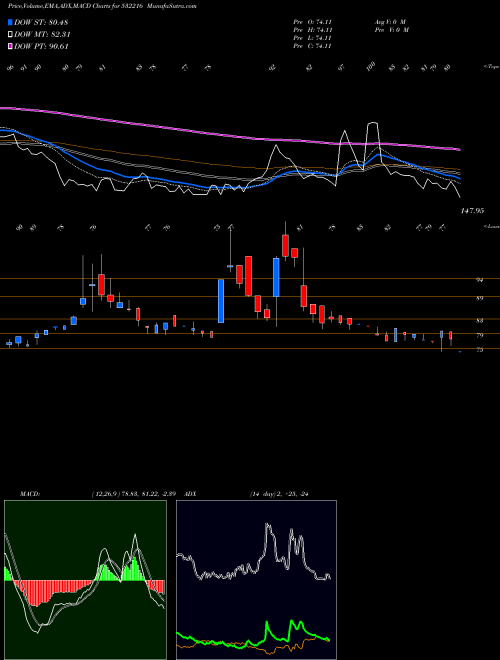The width and height of the screenshot is (500, 660).
Task: Click the blue DOW ST legend swatch
Action: [x=10, y=22]
